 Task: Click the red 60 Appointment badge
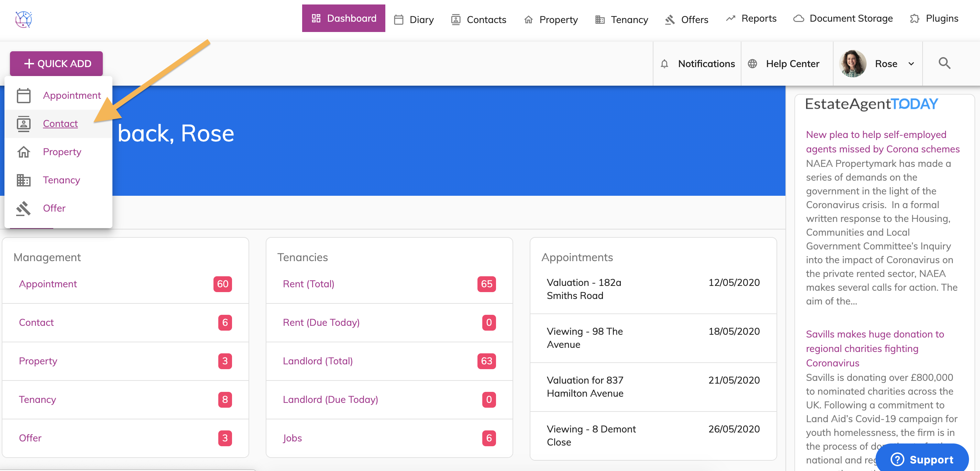point(222,284)
